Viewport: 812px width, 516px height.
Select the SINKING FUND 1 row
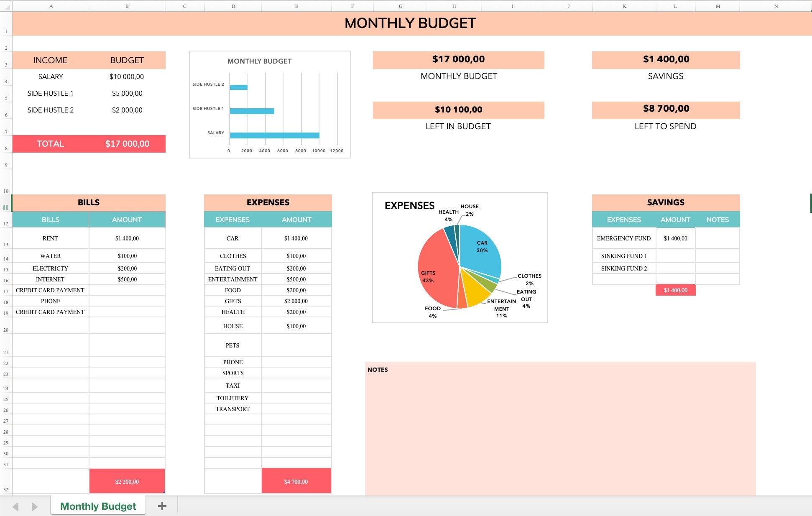point(623,255)
